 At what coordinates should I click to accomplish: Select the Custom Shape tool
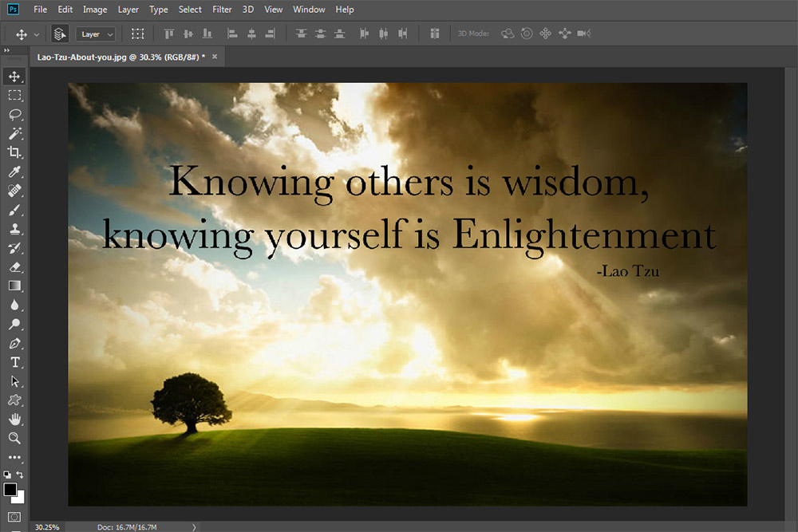(x=14, y=400)
